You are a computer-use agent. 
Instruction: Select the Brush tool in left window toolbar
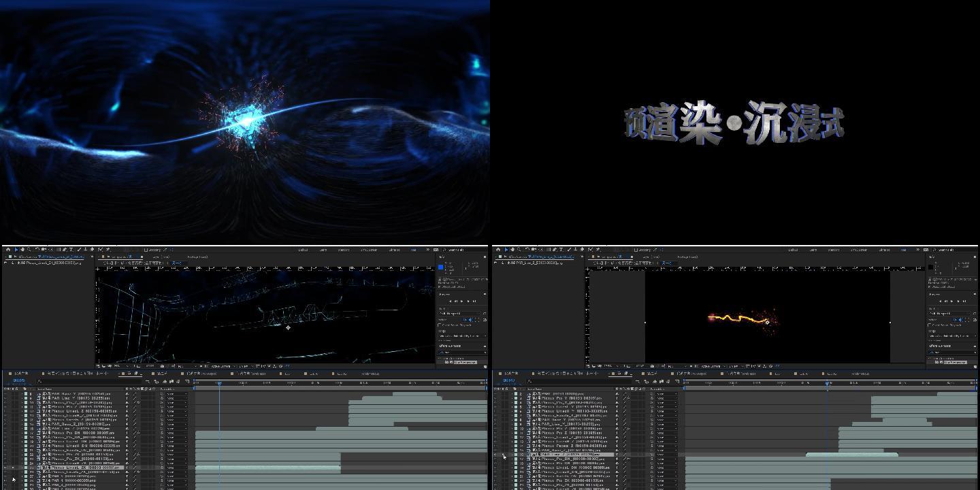pos(79,250)
